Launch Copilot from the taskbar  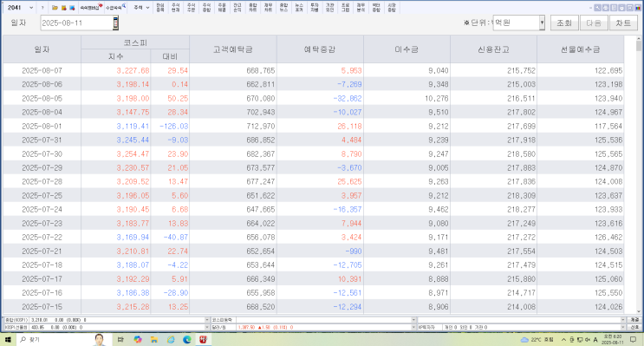pos(138,339)
